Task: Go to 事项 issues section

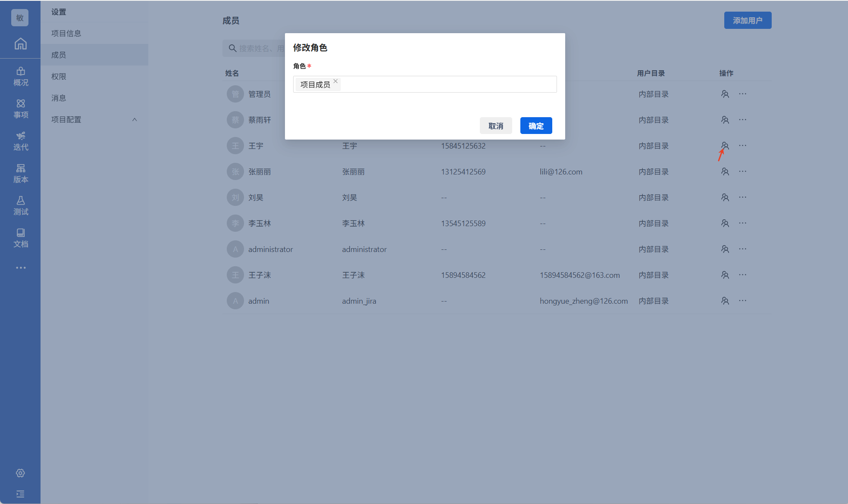Action: point(20,109)
